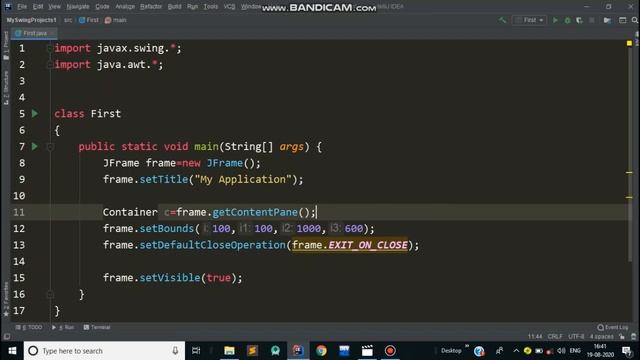
Task: Collapse the main method fold marker on line 7
Action: point(50,147)
